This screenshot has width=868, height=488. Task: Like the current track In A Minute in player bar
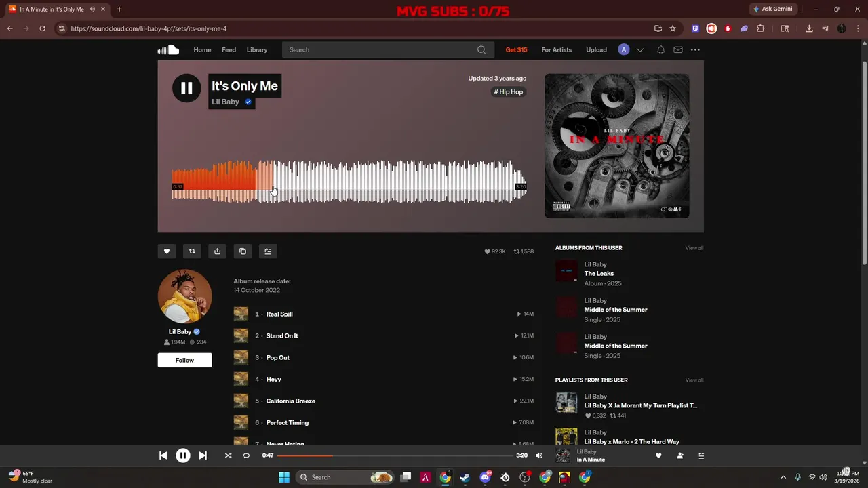point(658,455)
